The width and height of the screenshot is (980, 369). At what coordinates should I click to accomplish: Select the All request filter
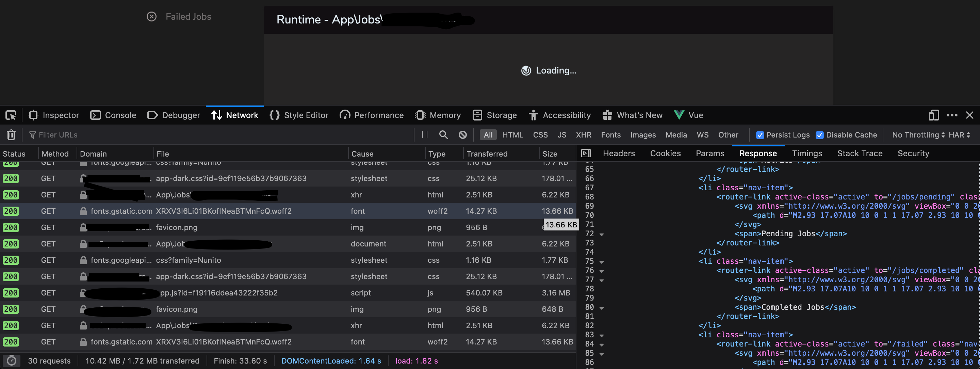[488, 135]
